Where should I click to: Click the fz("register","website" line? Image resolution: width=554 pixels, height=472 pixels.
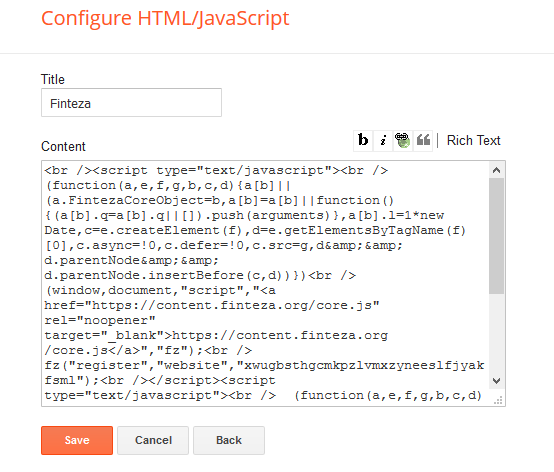(264, 365)
